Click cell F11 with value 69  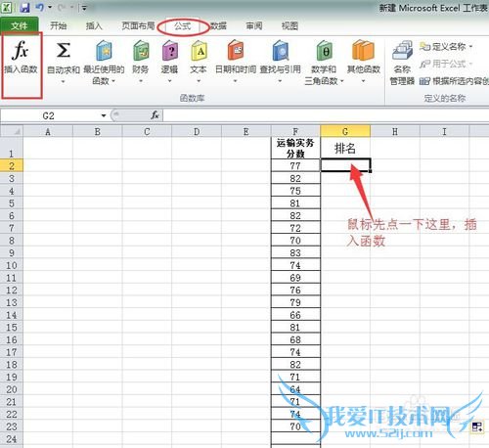click(x=295, y=278)
